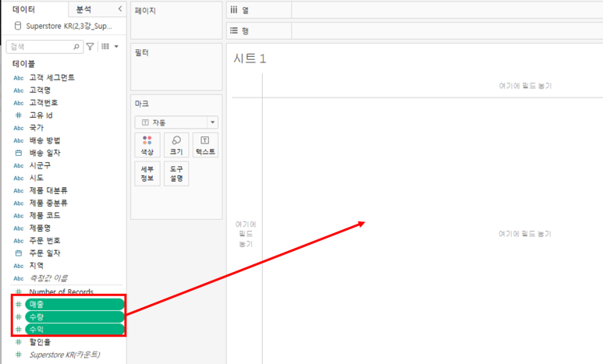
Task: Select the 제품 대분류 field
Action: [48, 190]
